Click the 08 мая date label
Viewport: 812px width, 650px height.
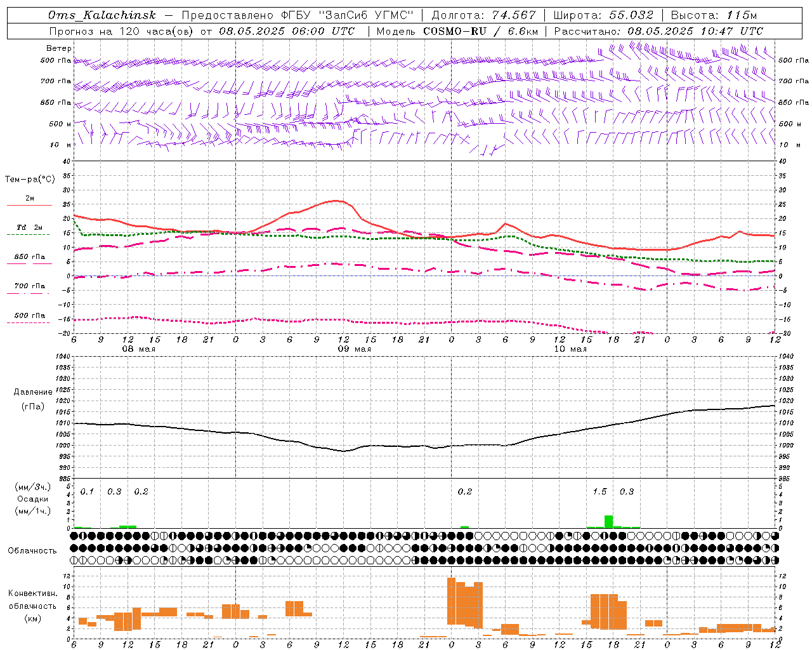click(138, 349)
